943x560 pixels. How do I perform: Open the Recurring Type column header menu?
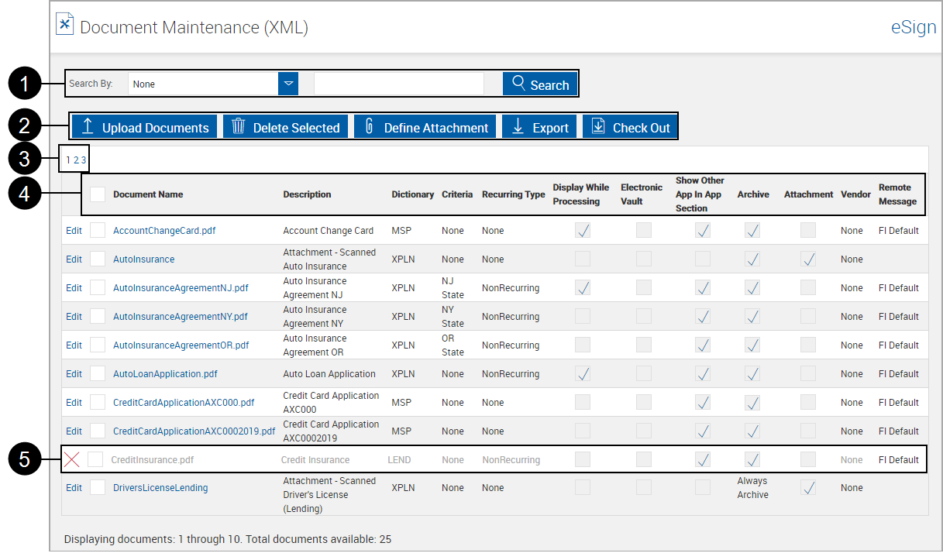(513, 194)
